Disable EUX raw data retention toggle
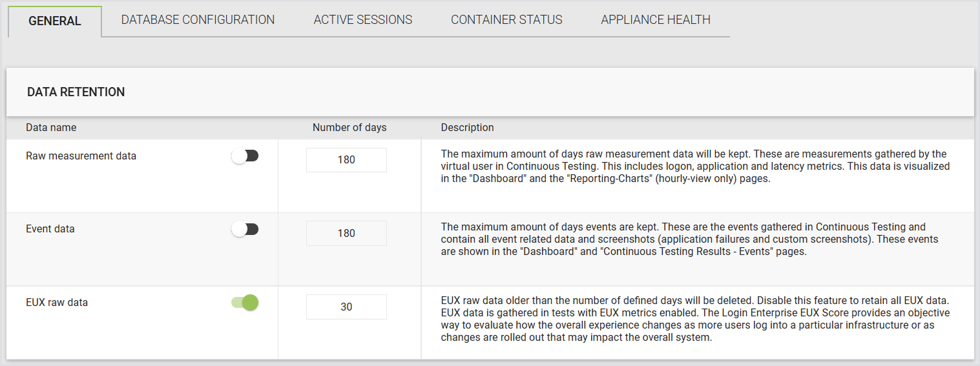 [245, 302]
